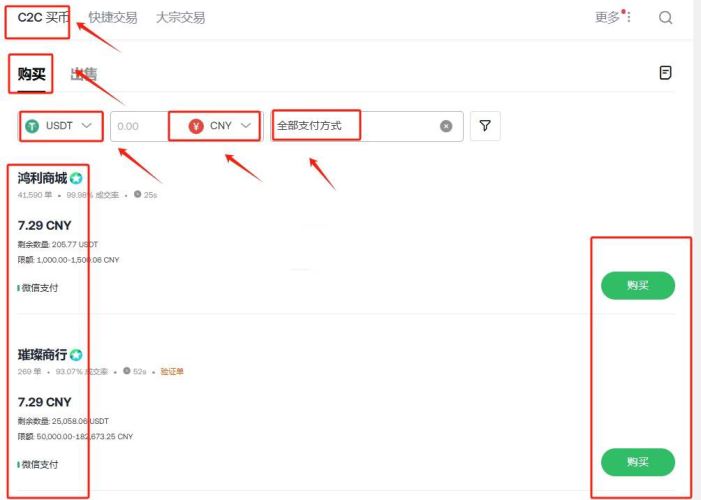Expand the USDT coin dropdown
The image size is (701, 500).
click(87, 126)
